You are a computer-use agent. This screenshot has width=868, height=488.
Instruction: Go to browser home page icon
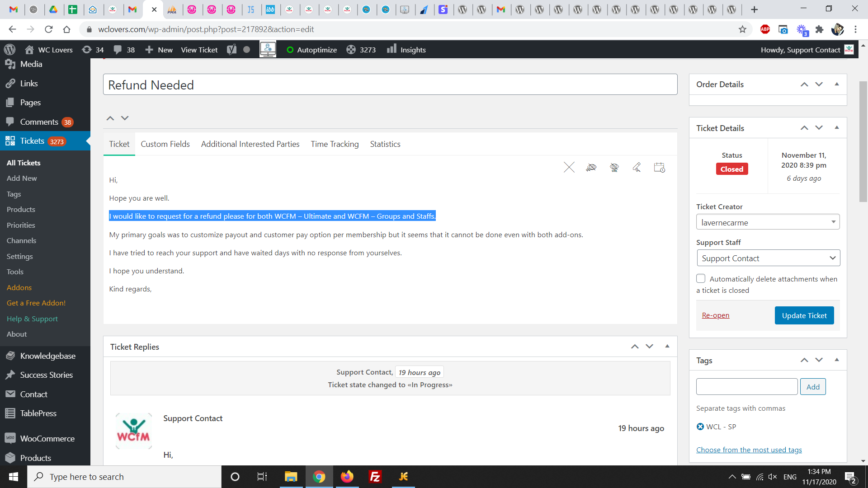tap(67, 29)
